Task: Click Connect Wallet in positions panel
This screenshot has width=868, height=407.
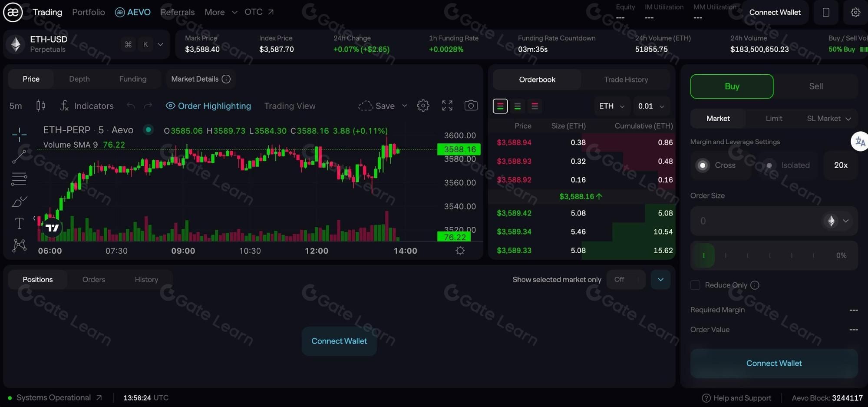Action: point(339,341)
